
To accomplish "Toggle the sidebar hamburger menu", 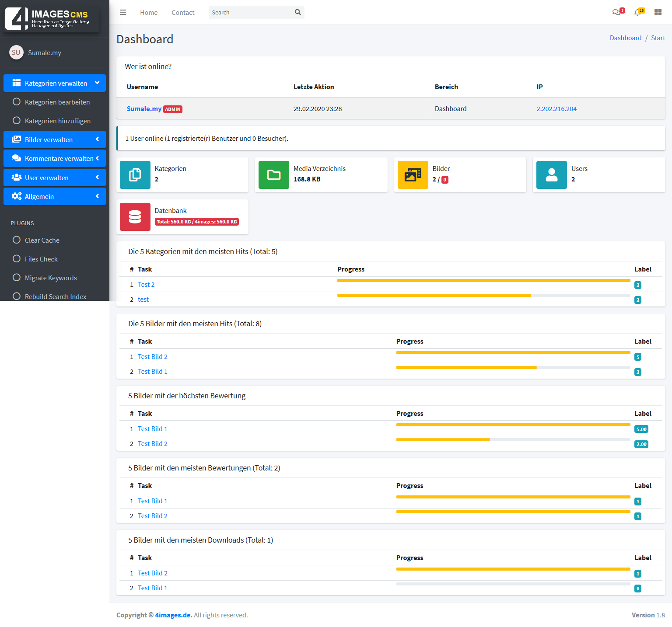I will point(123,12).
